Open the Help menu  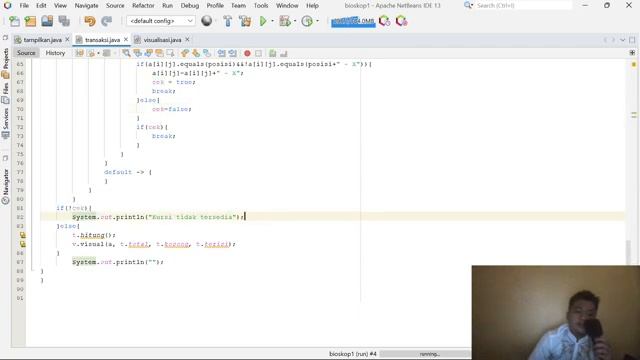coord(312,6)
